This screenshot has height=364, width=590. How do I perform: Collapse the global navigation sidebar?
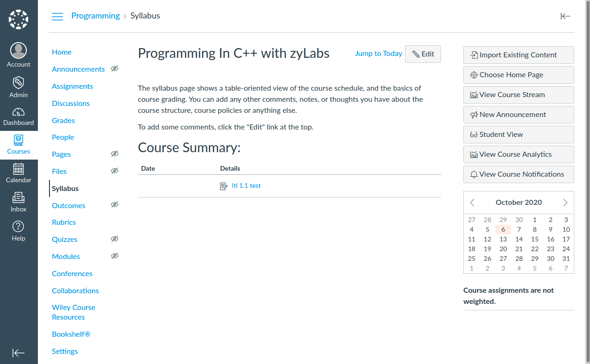pyautogui.click(x=18, y=353)
